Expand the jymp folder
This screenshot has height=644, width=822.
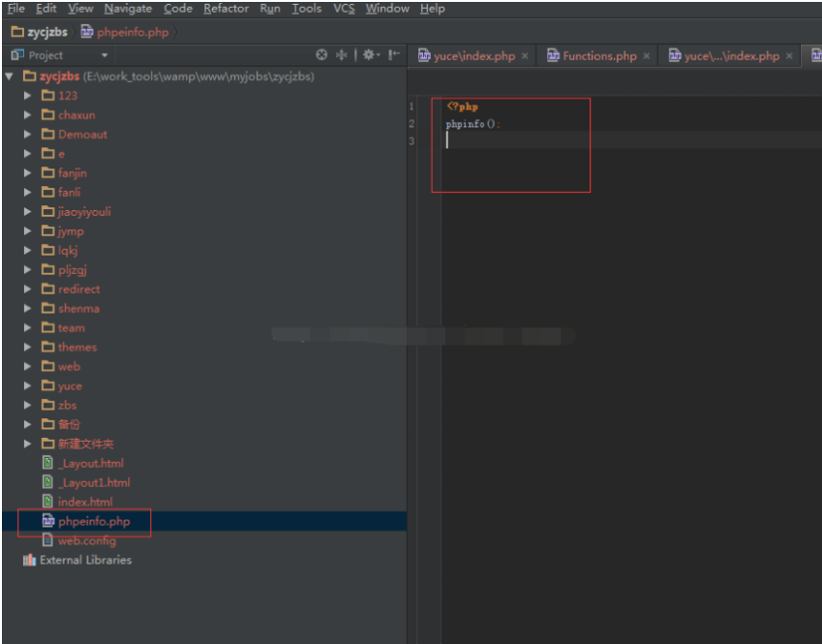[27, 231]
